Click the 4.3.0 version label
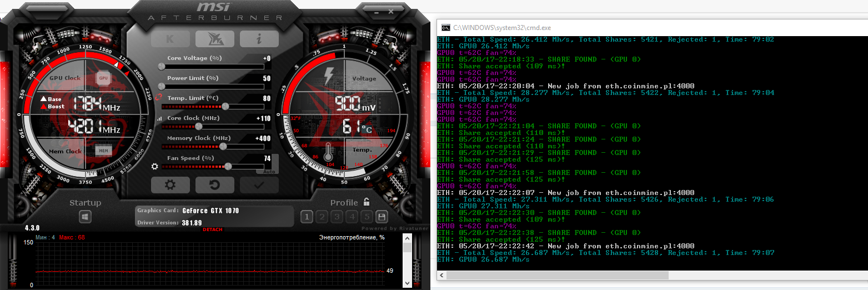The width and height of the screenshot is (868, 290). (32, 228)
